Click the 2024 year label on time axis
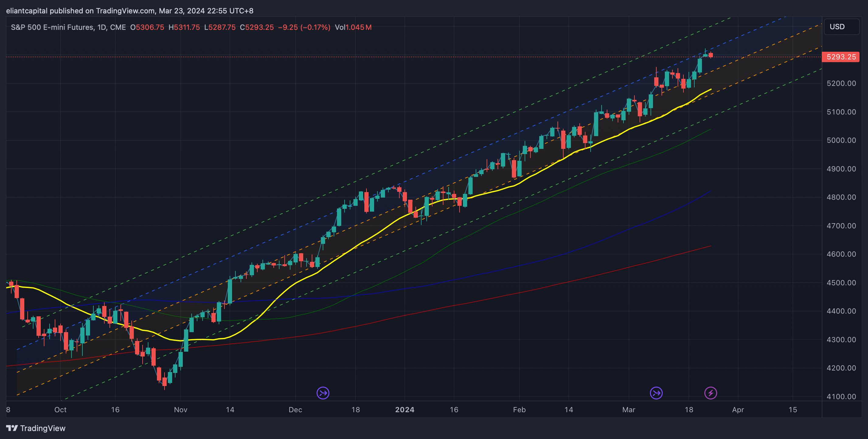868x439 pixels. click(404, 410)
